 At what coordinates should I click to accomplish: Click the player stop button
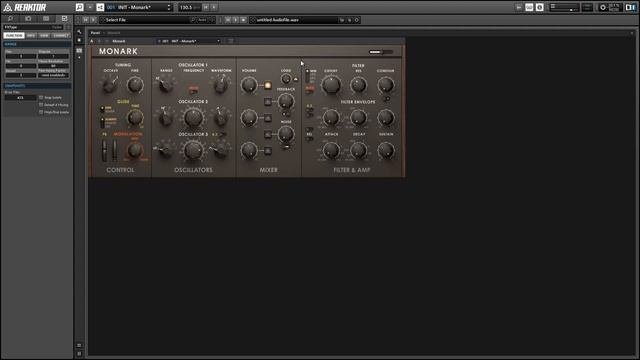pyautogui.click(x=93, y=20)
